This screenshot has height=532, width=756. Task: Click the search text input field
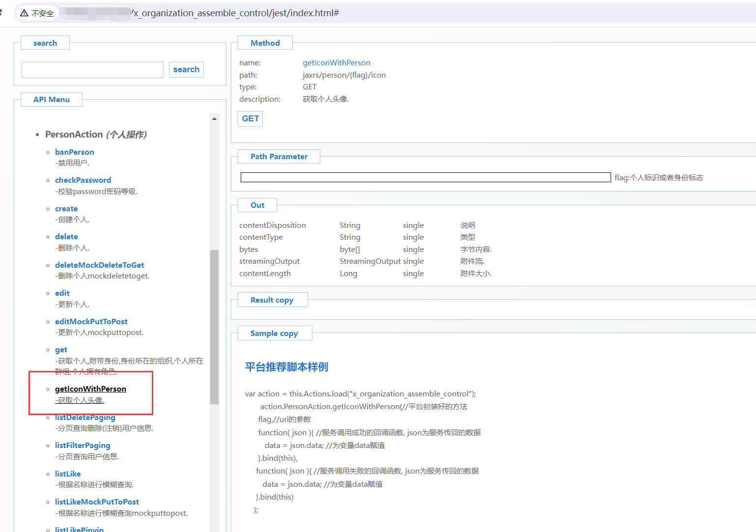coord(92,70)
